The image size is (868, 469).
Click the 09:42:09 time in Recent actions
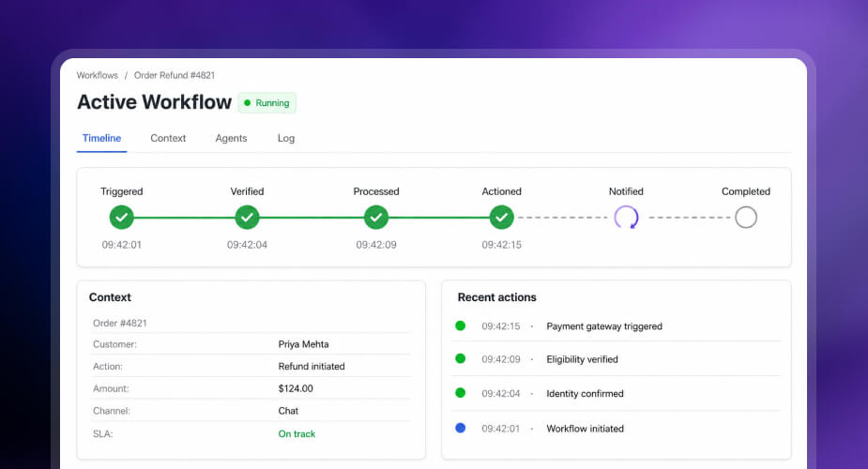click(501, 359)
